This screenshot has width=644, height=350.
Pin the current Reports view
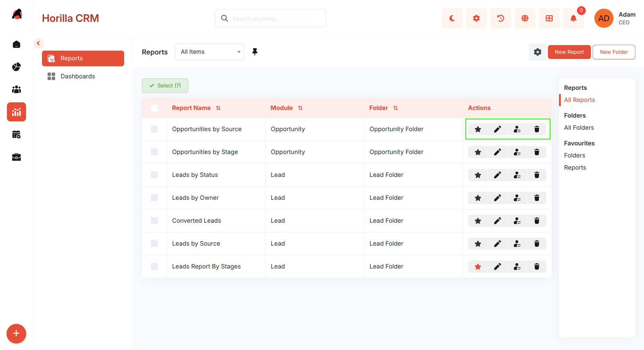pos(255,52)
